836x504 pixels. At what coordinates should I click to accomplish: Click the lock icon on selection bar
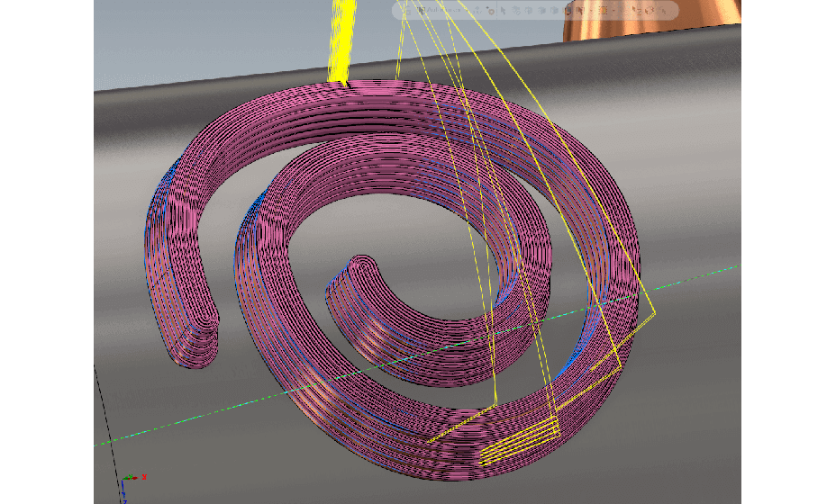click(406, 11)
